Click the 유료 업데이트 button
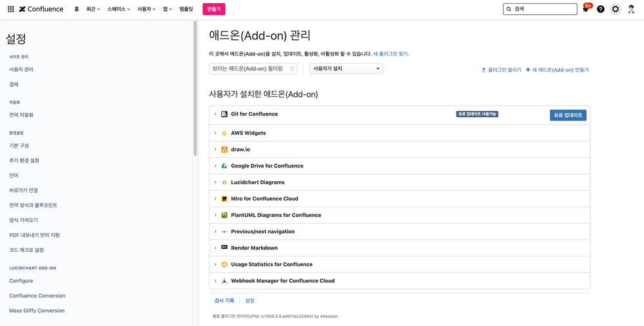Image resolution: width=644 pixels, height=326 pixels. point(568,115)
